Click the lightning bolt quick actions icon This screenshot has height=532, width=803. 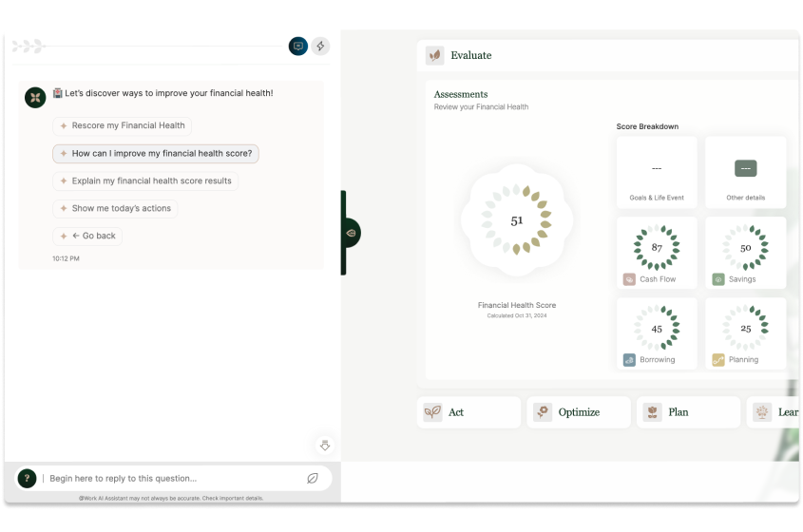pyautogui.click(x=320, y=47)
